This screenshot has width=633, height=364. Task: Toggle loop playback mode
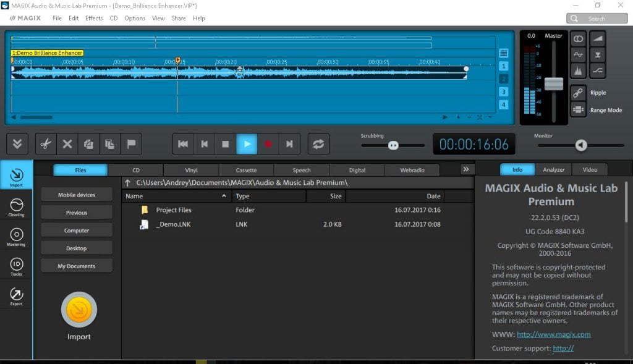[x=318, y=143]
